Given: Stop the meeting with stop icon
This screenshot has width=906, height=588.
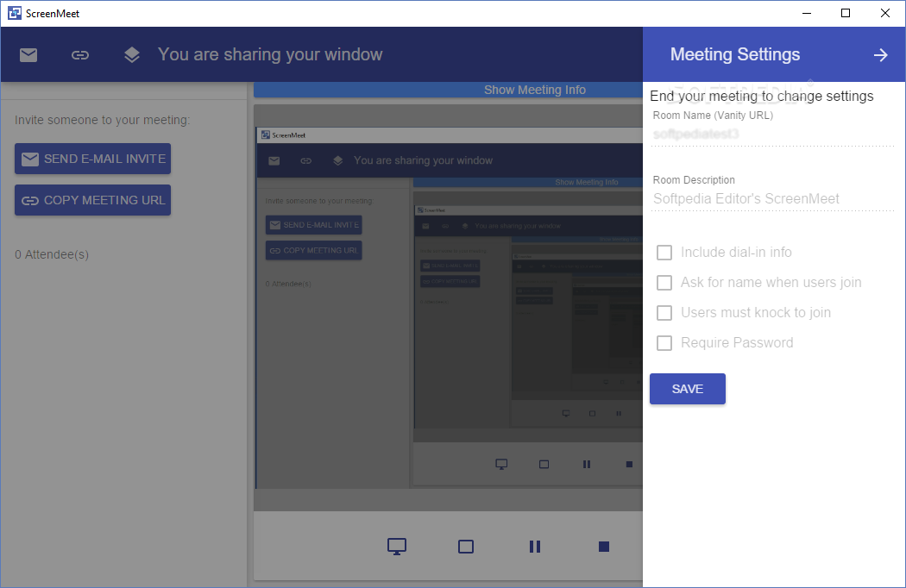Looking at the screenshot, I should pos(604,547).
